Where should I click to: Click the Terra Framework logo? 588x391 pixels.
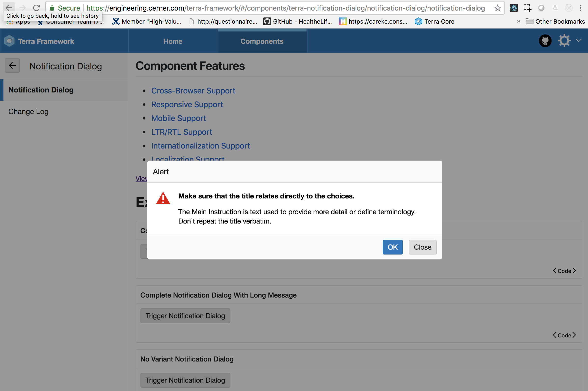click(39, 41)
